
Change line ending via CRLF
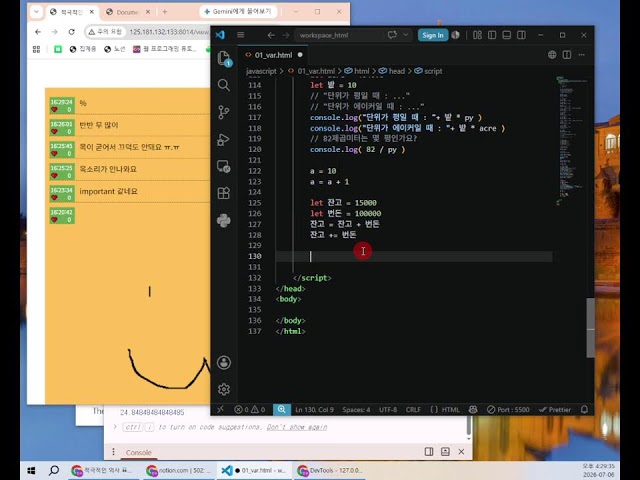[x=413, y=409]
